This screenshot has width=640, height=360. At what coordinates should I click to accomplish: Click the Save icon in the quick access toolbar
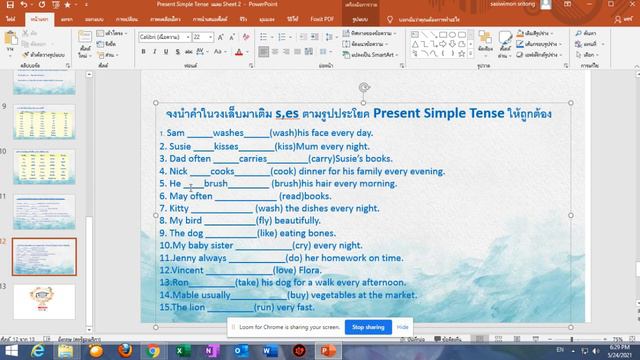(x=10, y=4)
